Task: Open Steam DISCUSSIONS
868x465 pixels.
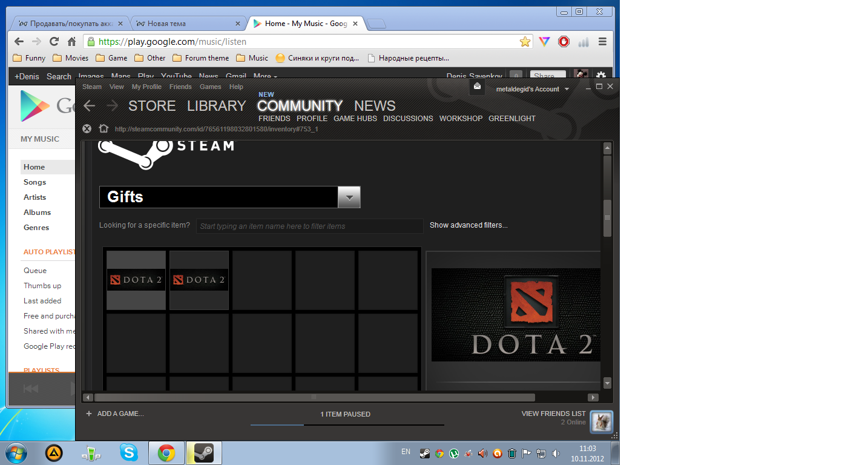Action: (x=408, y=119)
